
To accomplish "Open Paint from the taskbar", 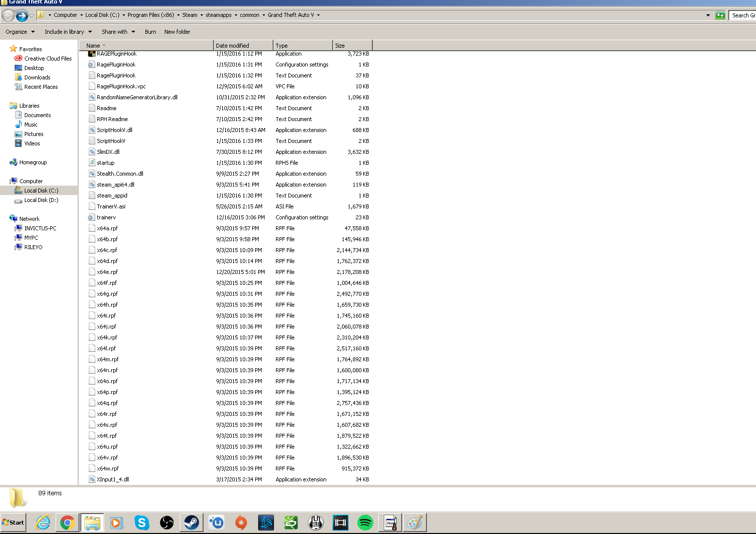I will (x=414, y=523).
